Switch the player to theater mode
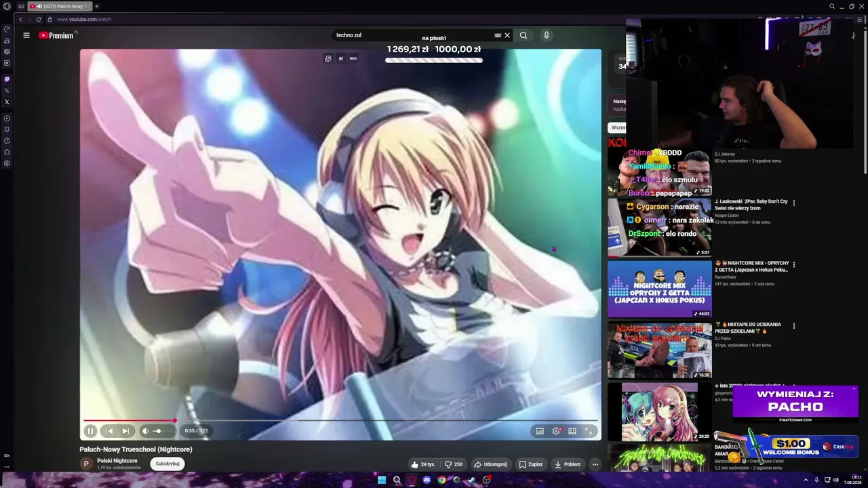 coord(572,431)
